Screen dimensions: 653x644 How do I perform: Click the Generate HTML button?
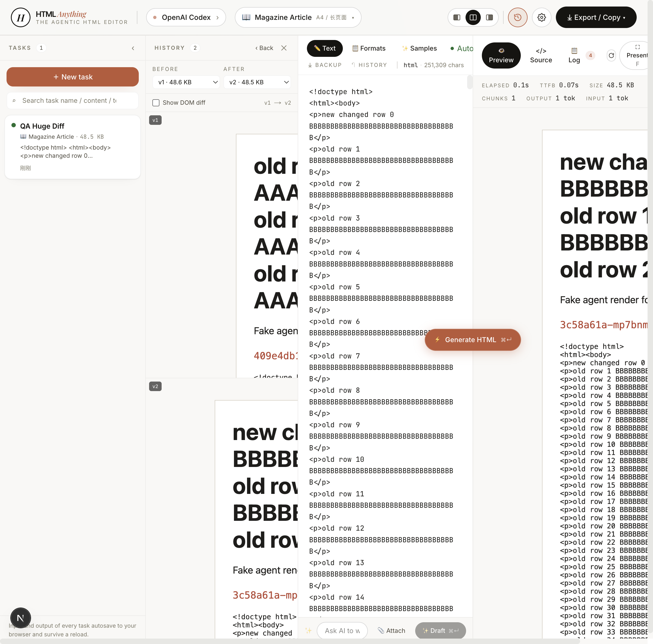point(473,340)
